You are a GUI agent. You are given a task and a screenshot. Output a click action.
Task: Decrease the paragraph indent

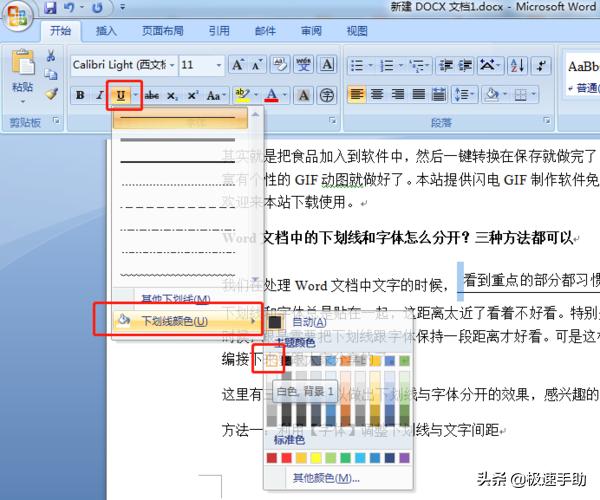446,65
